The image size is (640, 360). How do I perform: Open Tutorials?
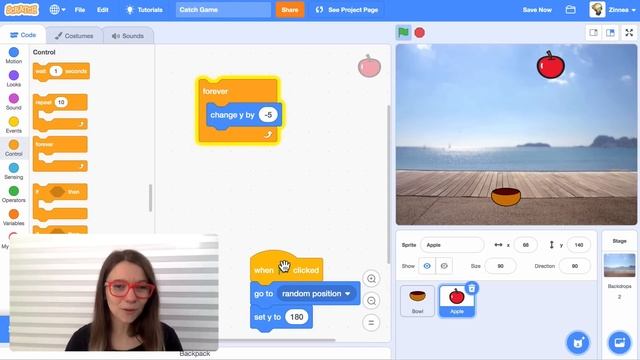click(x=144, y=9)
